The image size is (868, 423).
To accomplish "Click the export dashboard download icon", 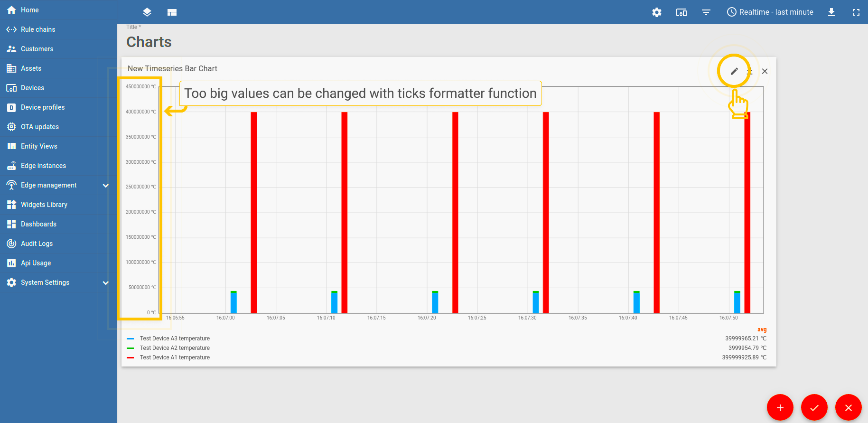I will (831, 12).
